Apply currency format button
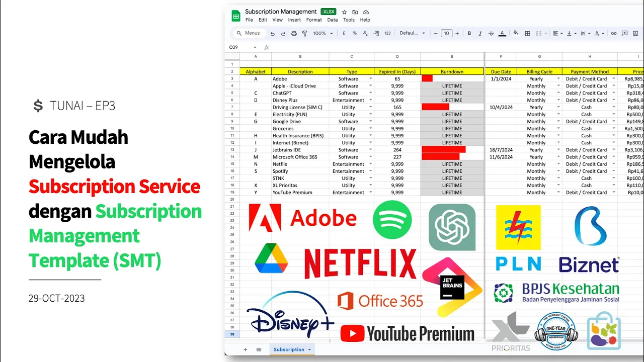Viewport: 644px width, 362px height. tap(344, 33)
